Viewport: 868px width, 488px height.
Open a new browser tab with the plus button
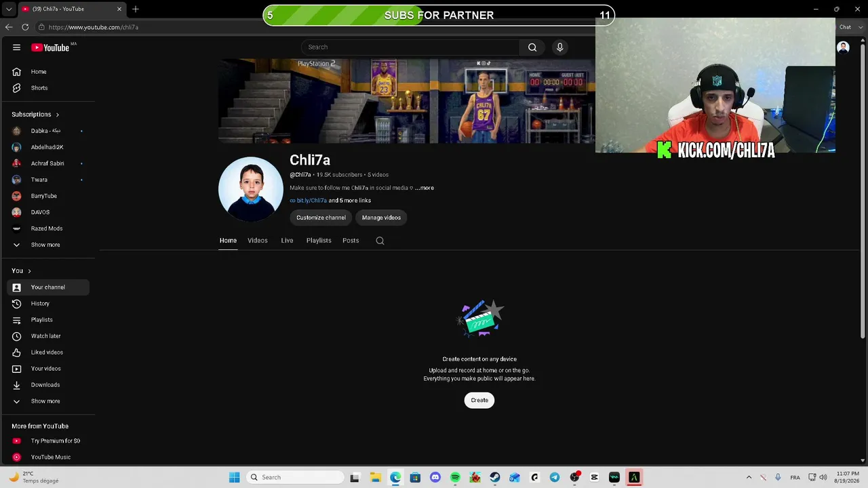pyautogui.click(x=136, y=9)
